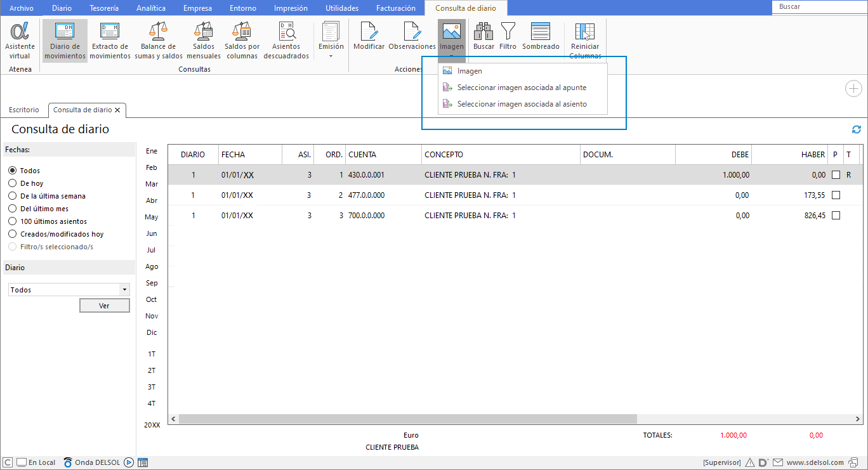Click the scrollbar left arrow

(173, 419)
